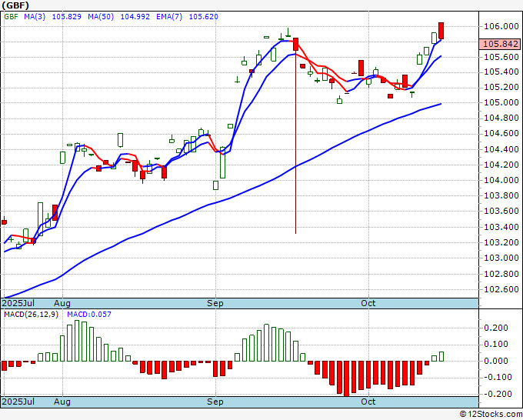Click the 104.800 price axis label
Image resolution: width=523 pixels, height=420 pixels.
pyautogui.click(x=501, y=118)
